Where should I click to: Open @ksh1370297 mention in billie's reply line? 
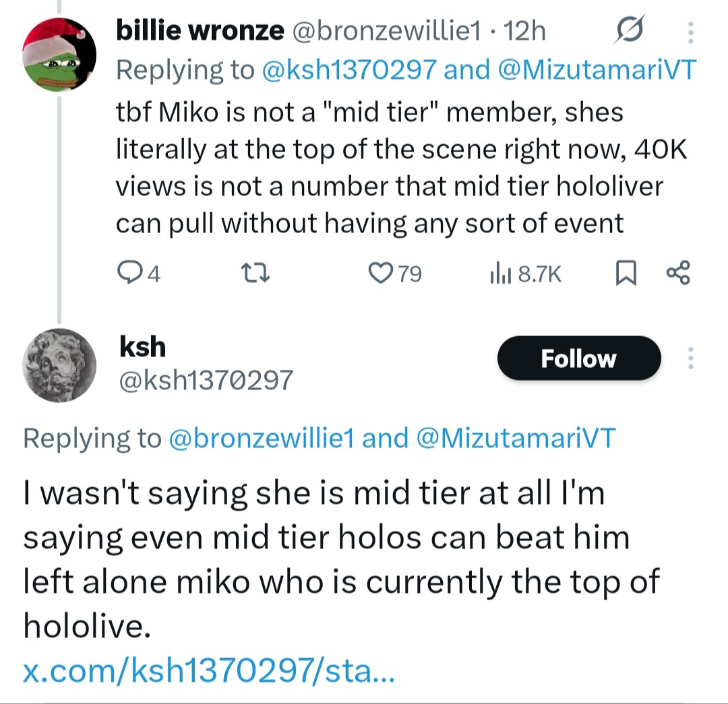pyautogui.click(x=346, y=69)
